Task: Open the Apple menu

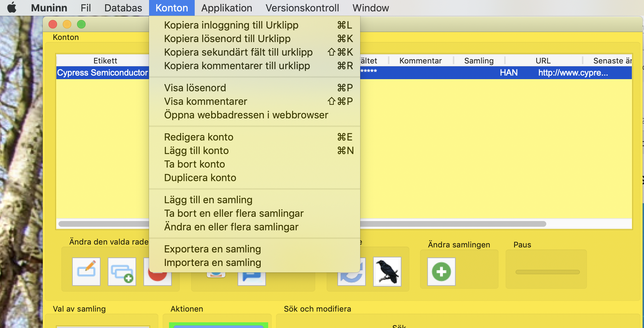Action: [x=12, y=8]
